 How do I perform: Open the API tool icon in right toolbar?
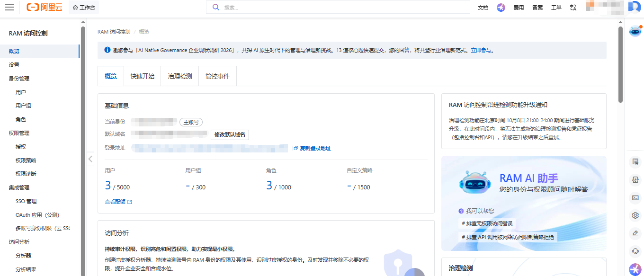point(635,180)
